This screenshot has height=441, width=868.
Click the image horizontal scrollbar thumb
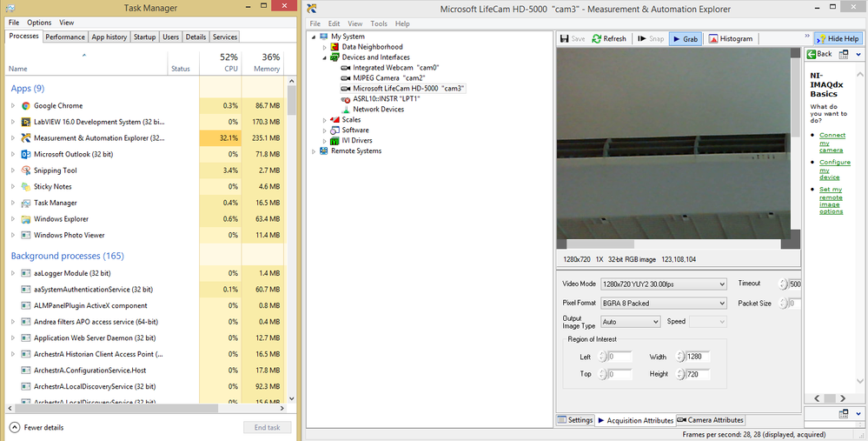(x=600, y=244)
